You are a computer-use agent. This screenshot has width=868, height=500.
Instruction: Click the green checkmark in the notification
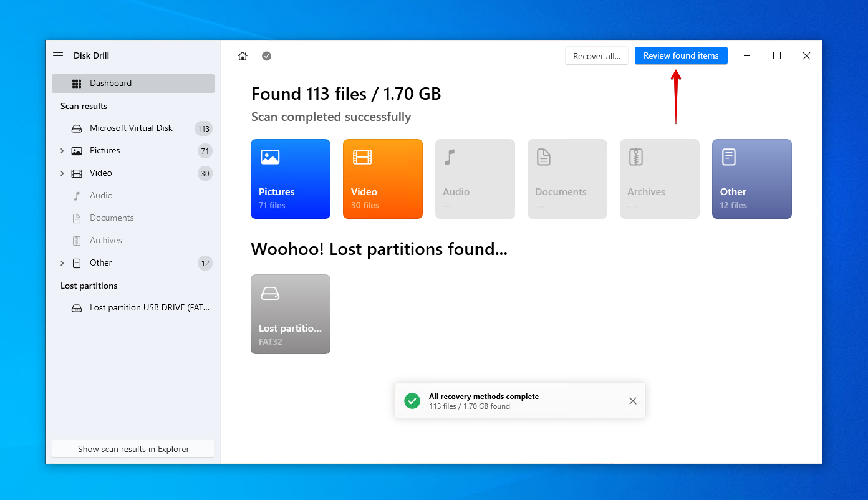point(412,401)
